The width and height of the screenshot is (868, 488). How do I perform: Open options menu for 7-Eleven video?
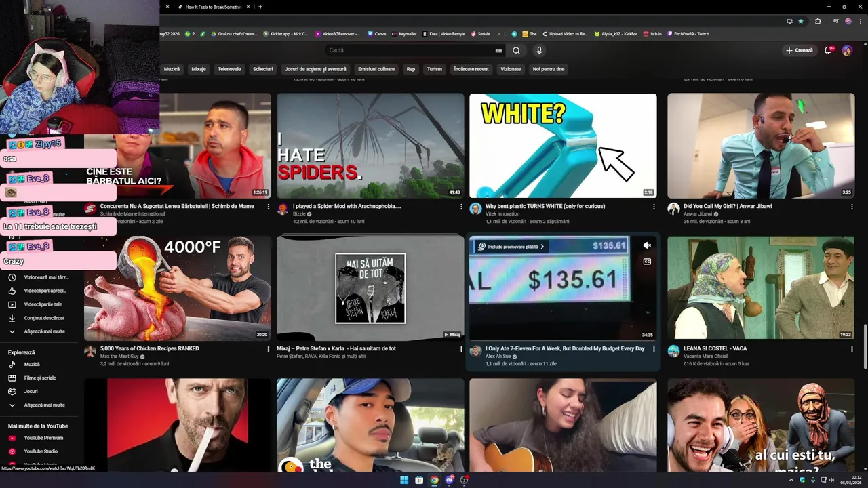pos(654,349)
